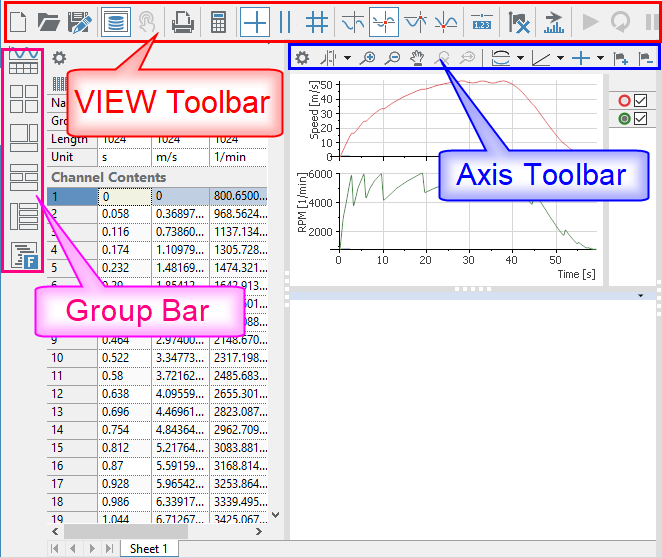
Task: Open axis system settings gear icon
Action: tap(301, 59)
